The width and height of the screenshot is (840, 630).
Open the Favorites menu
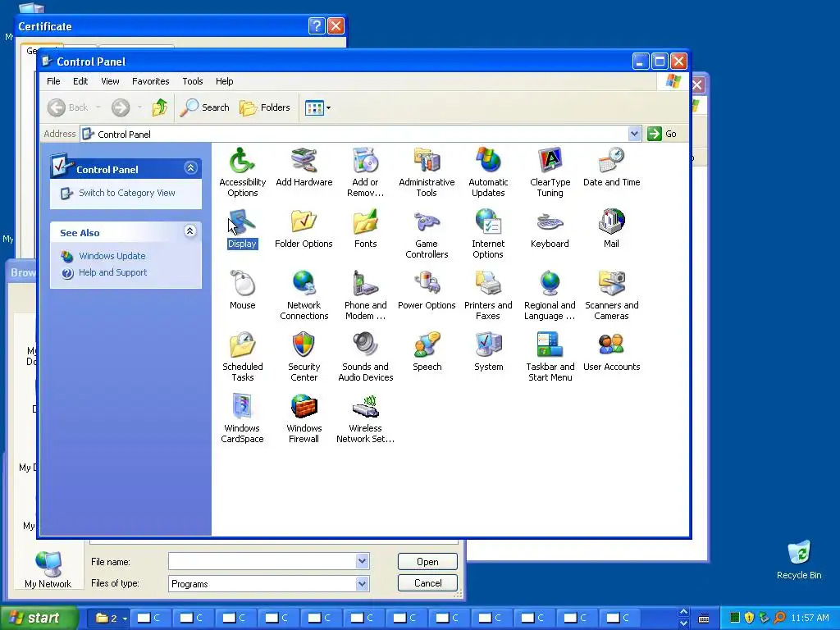151,81
